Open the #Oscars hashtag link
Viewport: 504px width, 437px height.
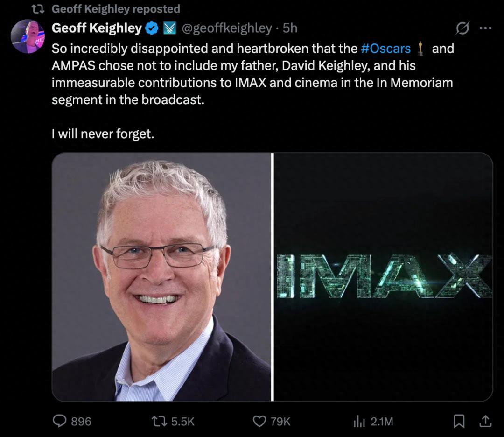pos(386,48)
